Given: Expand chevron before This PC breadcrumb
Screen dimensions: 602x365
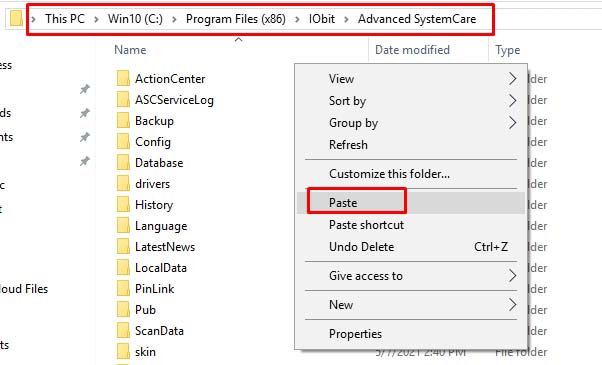Looking at the screenshot, I should [33, 19].
